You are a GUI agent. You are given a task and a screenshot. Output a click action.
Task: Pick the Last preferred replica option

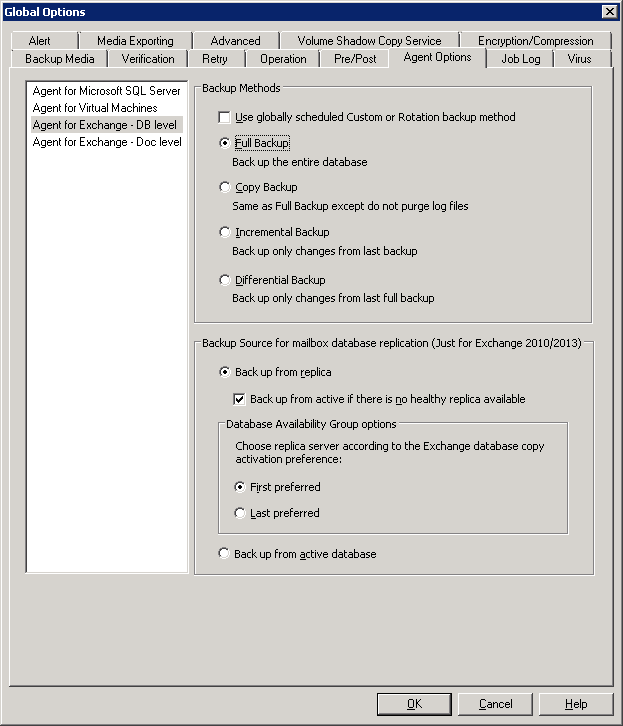(240, 513)
